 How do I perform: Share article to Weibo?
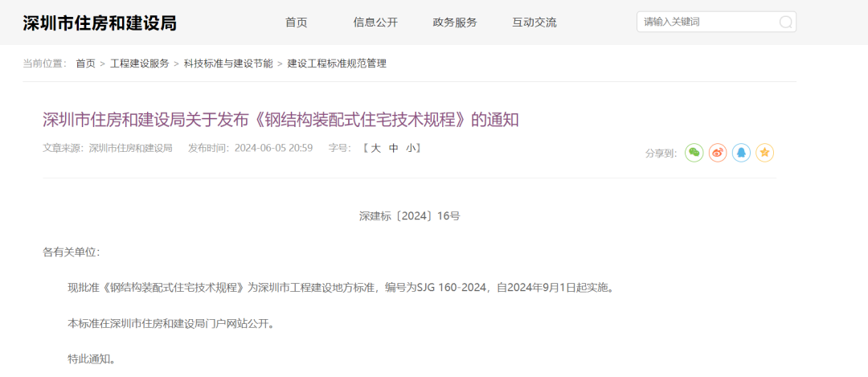[x=718, y=153]
